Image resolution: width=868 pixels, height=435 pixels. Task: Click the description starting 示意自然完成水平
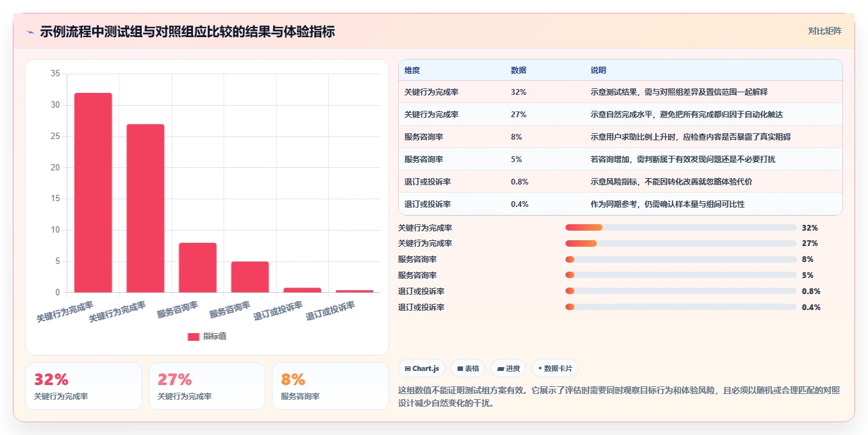(x=687, y=115)
